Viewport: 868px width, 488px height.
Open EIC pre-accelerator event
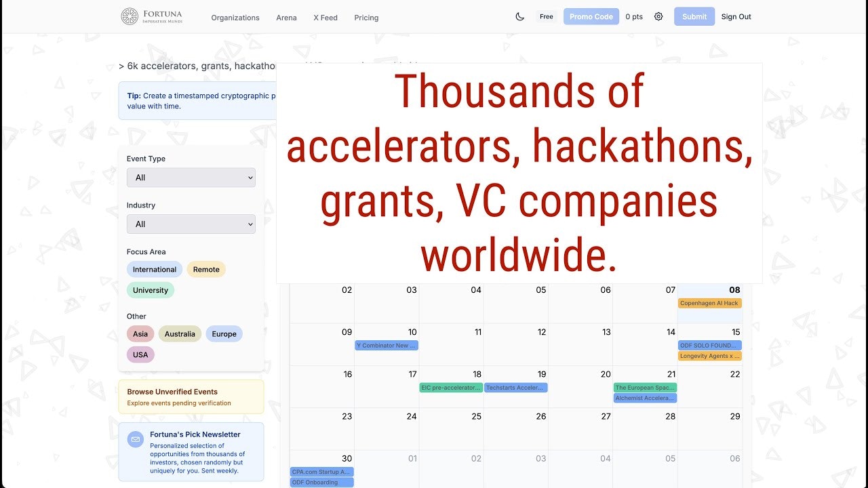pos(451,388)
